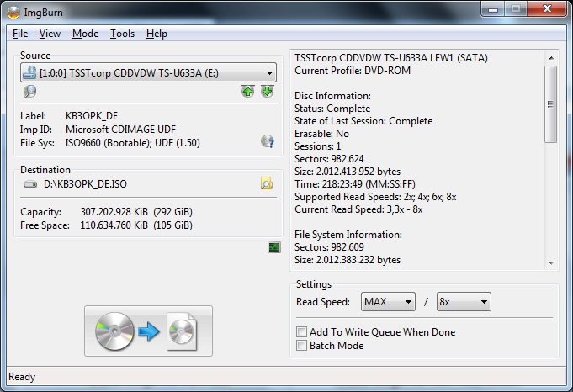Click the file system help disc icon
Image resolution: width=573 pixels, height=392 pixels.
tap(267, 142)
